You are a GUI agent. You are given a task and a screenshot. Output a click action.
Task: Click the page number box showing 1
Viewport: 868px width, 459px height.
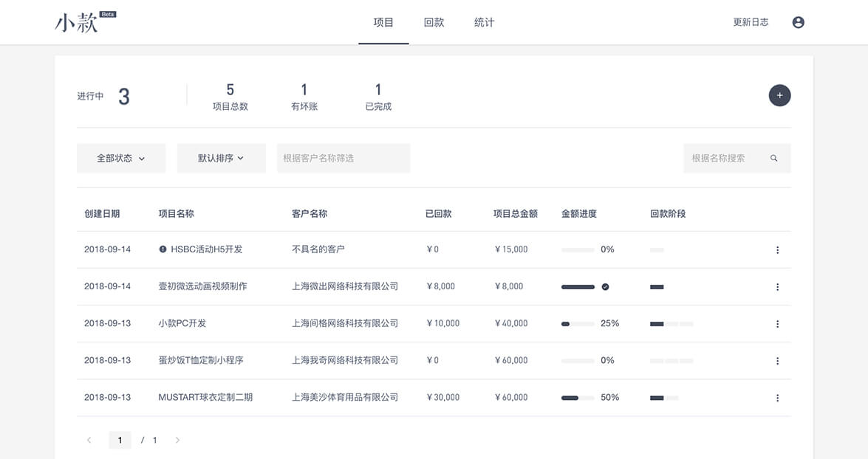[x=120, y=441]
